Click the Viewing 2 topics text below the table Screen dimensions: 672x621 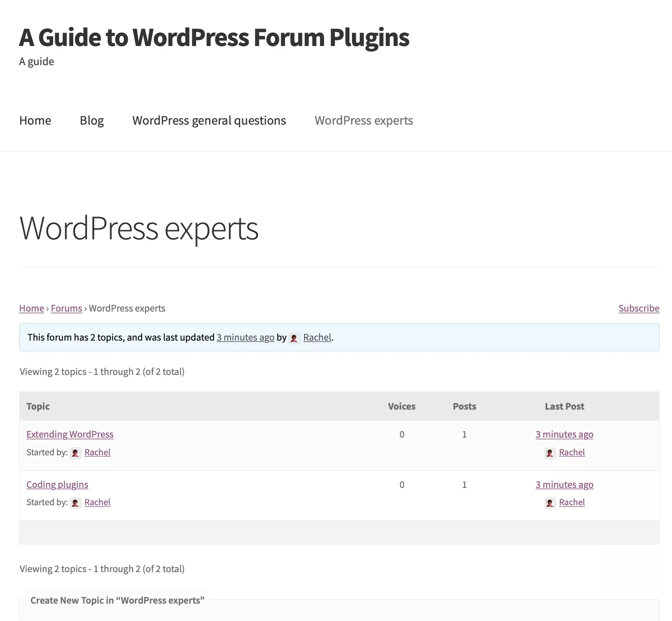(x=102, y=569)
